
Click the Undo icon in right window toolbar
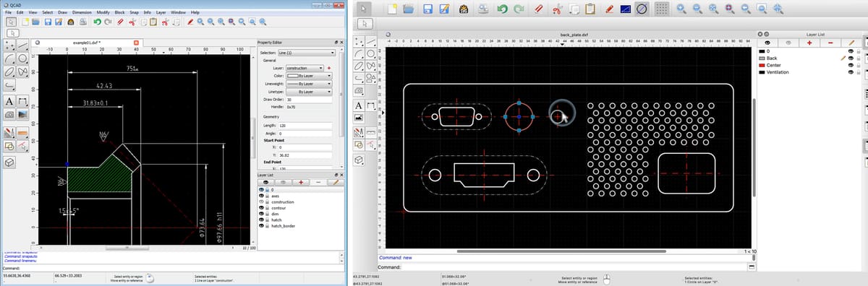click(503, 9)
